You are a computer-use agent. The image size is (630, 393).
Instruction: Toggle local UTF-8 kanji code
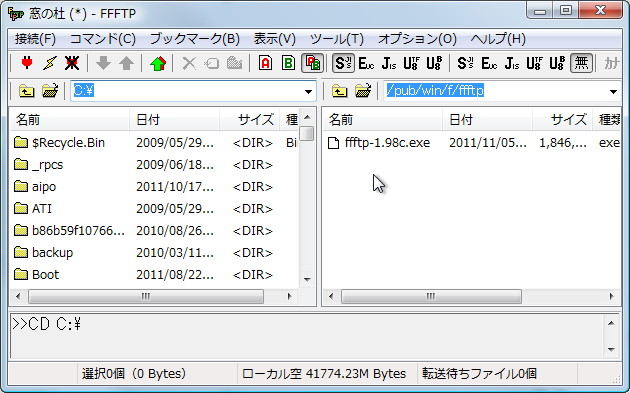[x=534, y=63]
